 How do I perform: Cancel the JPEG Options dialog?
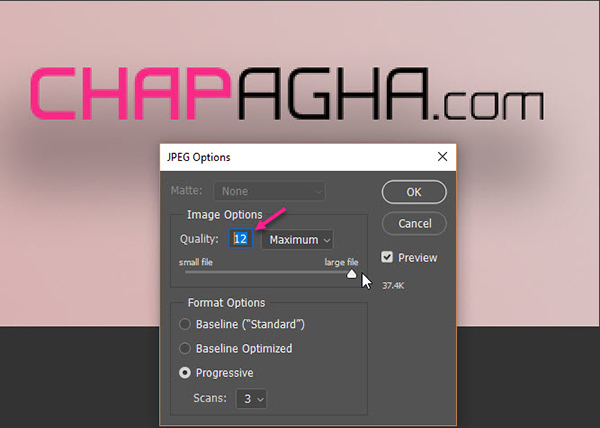click(x=414, y=223)
